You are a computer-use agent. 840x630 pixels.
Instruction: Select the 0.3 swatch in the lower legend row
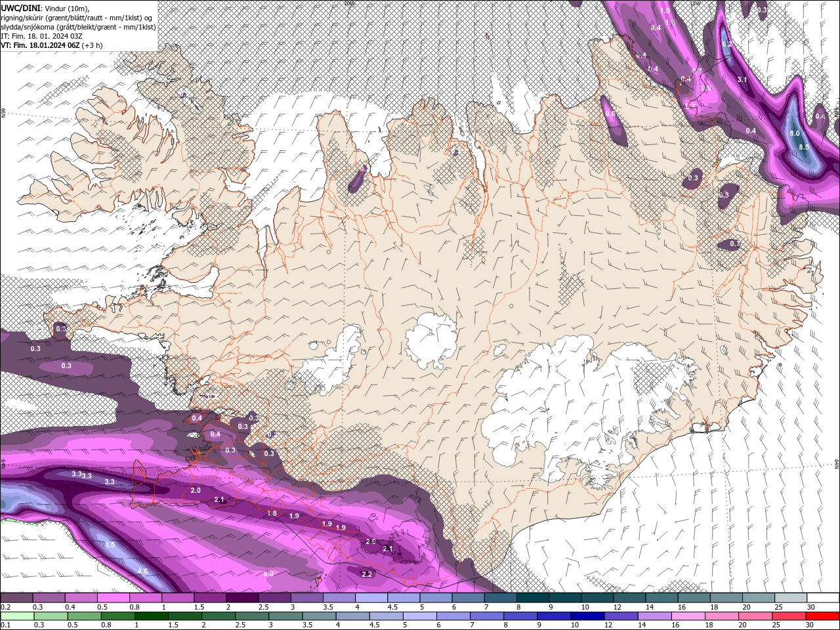(51, 616)
